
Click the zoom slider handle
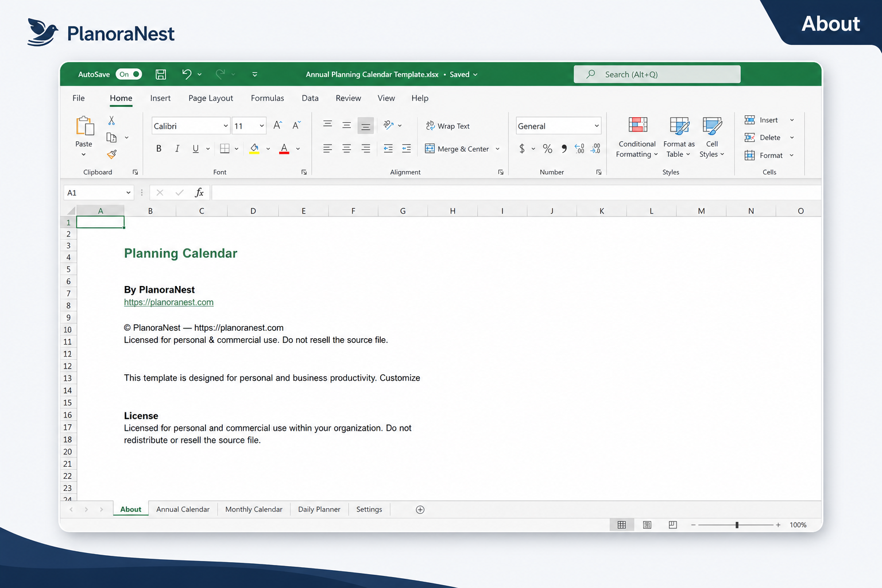[x=737, y=525]
